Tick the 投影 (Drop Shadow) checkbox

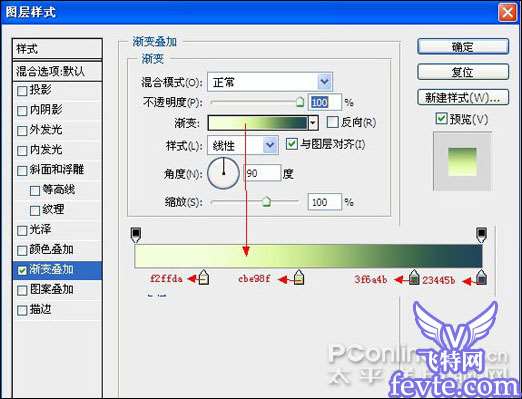[22, 91]
